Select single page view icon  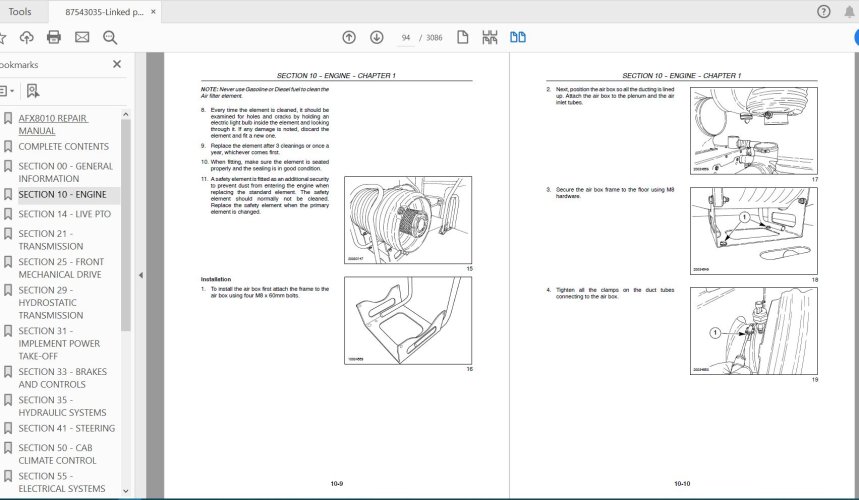(463, 37)
